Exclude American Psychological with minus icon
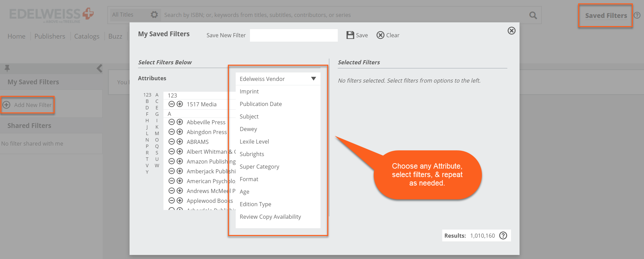644x259 pixels. pos(172,181)
